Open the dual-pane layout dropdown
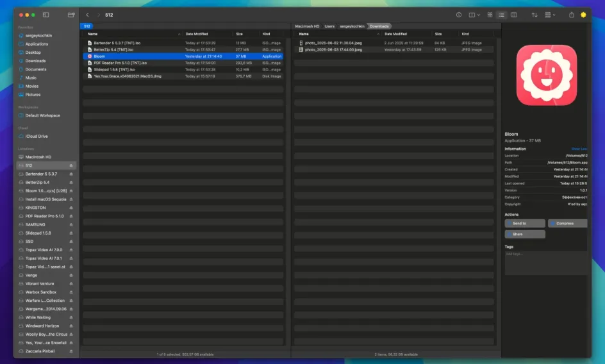 point(474,15)
